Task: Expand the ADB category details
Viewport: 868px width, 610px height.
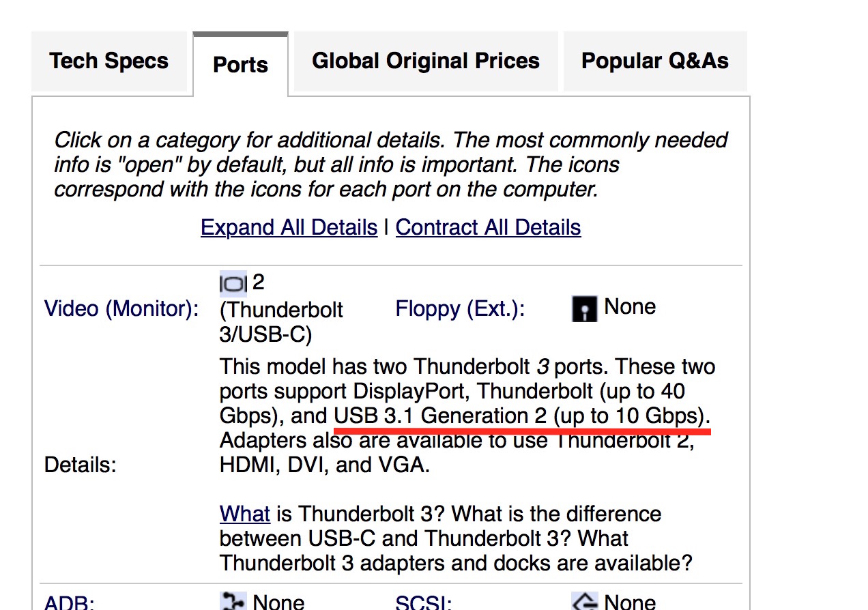Action: click(69, 602)
